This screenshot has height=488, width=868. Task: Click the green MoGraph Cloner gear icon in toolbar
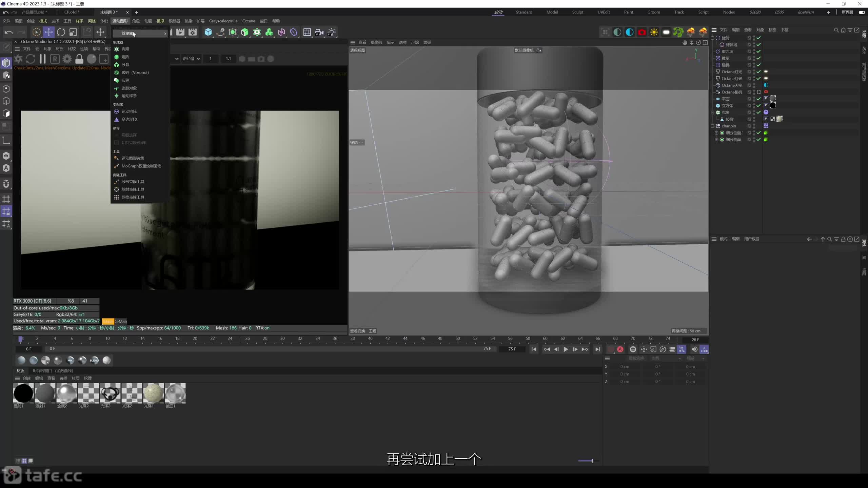coord(257,32)
